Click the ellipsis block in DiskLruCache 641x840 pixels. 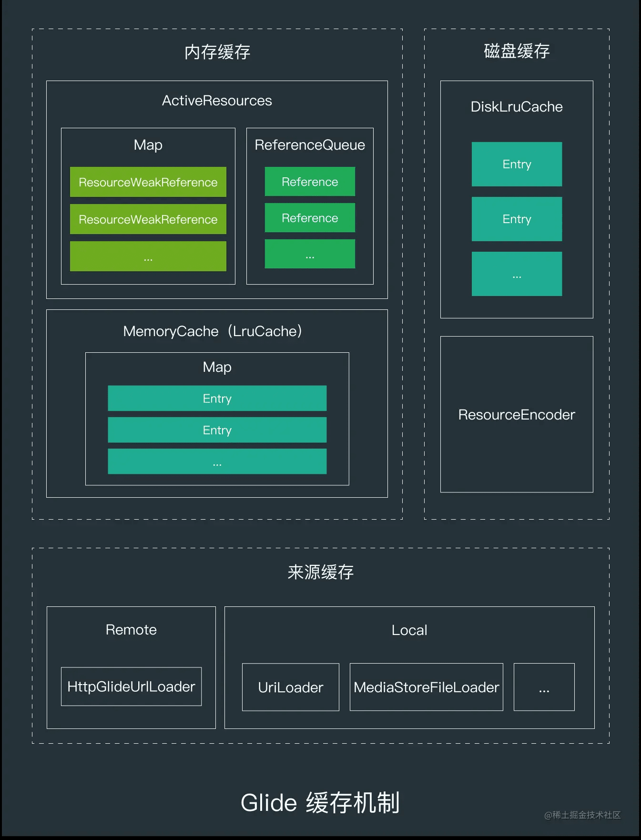tap(517, 274)
